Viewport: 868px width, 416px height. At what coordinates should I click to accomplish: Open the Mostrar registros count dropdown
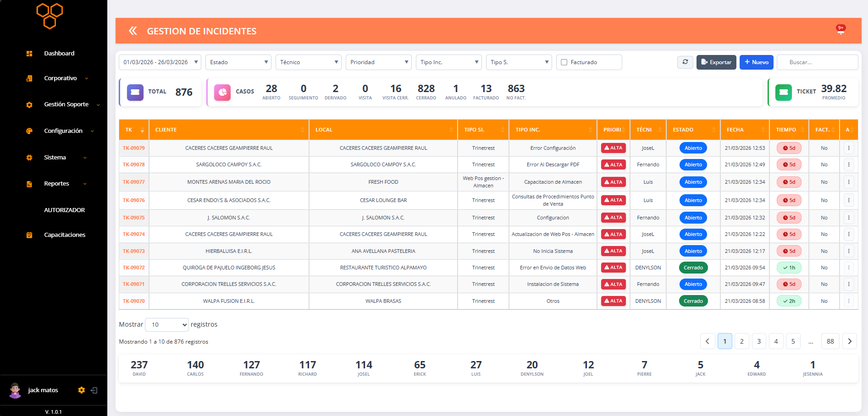tap(167, 325)
